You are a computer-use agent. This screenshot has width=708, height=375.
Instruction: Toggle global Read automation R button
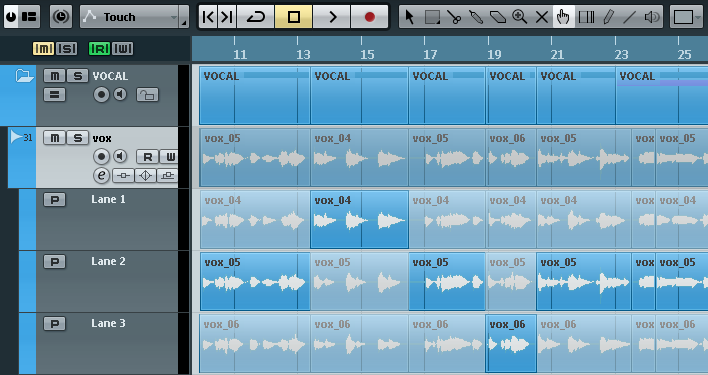point(99,48)
